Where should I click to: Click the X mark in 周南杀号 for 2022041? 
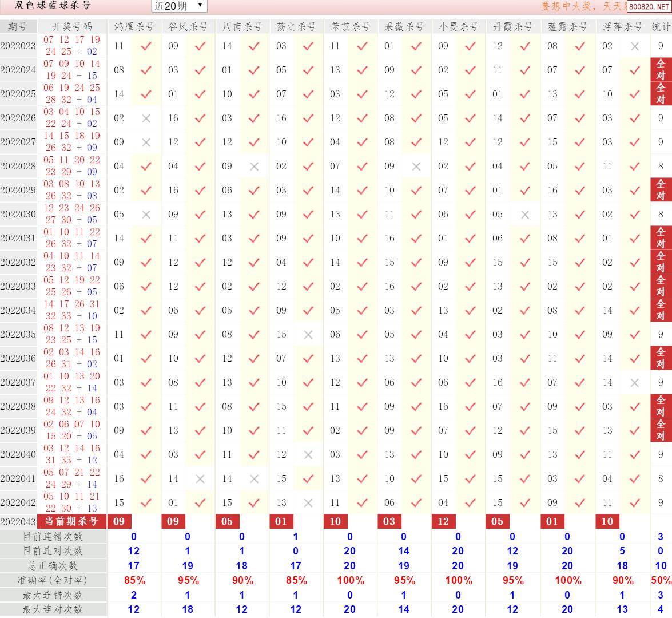coord(254,478)
